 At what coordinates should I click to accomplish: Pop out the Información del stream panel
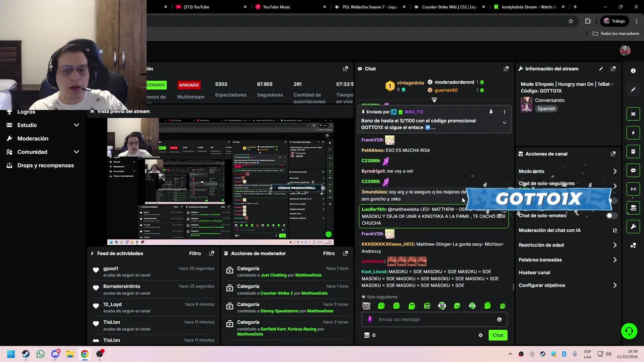tap(613, 69)
